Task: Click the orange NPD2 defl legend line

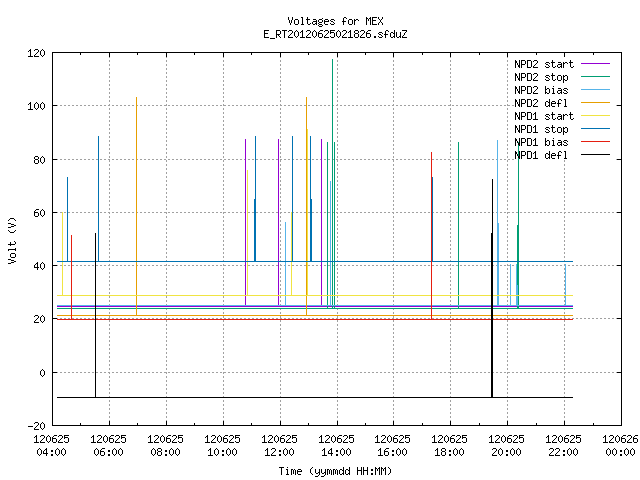Action: (x=596, y=102)
